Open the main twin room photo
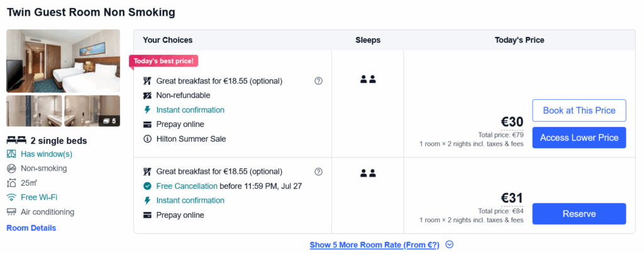644x253 pixels. point(64,61)
